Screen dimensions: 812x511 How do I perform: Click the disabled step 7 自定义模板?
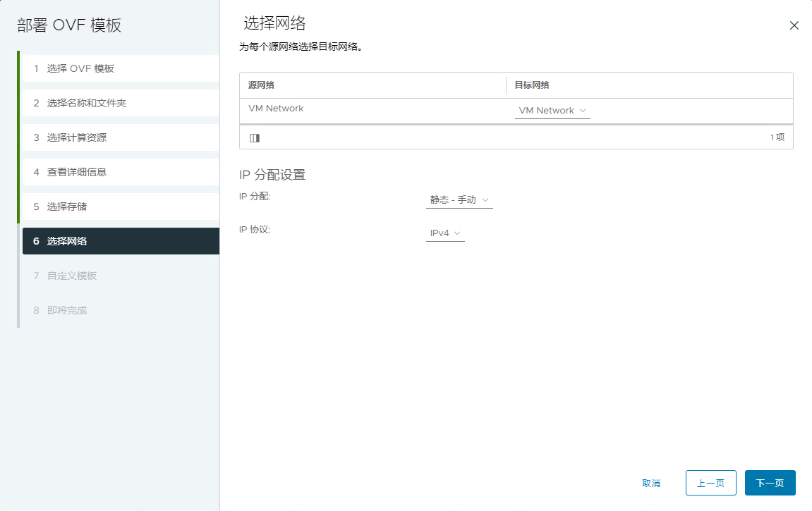click(121, 276)
